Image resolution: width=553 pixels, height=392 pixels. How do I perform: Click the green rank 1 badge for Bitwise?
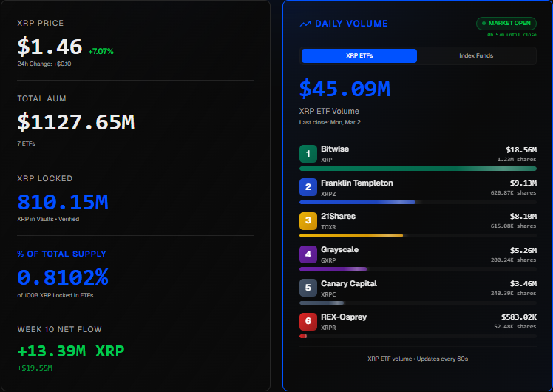[x=308, y=153]
